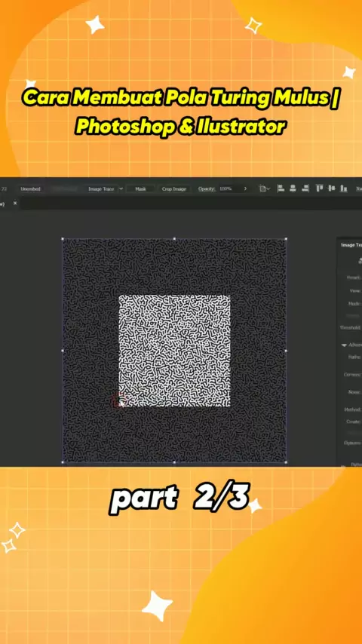Click the horizontal align right icon
Image resolution: width=362 pixels, height=644 pixels.
[305, 189]
